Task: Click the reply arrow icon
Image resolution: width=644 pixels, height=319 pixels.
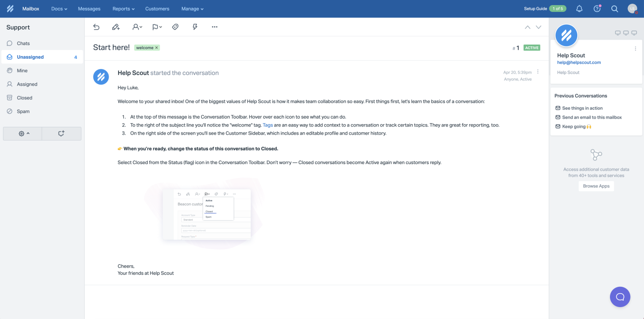Action: tap(96, 27)
